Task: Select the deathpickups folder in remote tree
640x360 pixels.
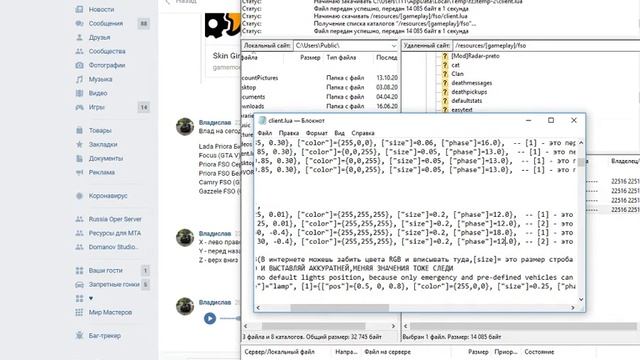Action: (469, 92)
